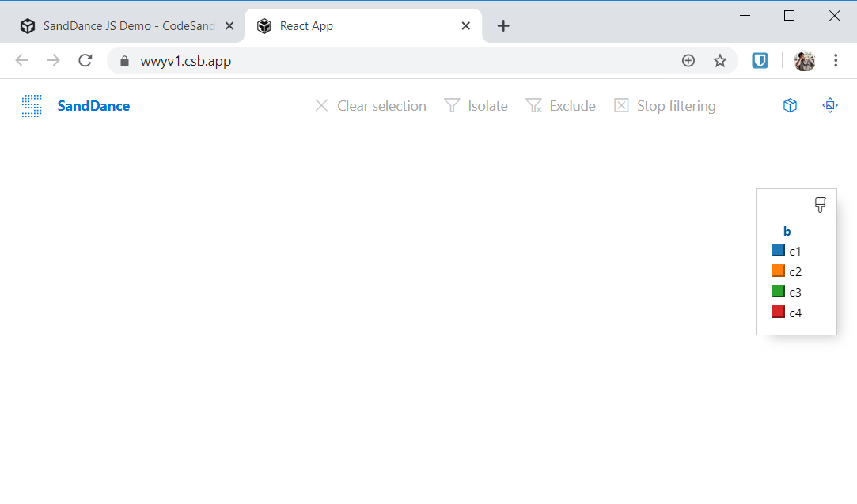Select the SandDance grid logo icon
This screenshot has height=504, width=857.
click(31, 105)
